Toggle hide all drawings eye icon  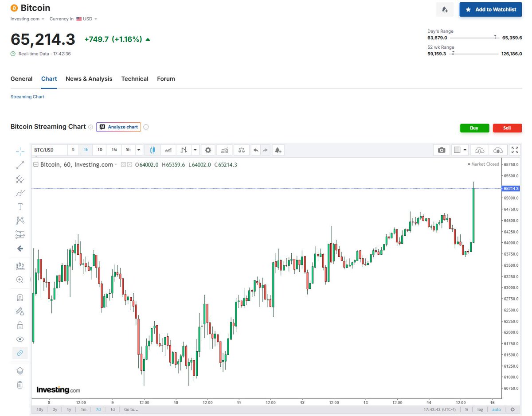(x=20, y=339)
